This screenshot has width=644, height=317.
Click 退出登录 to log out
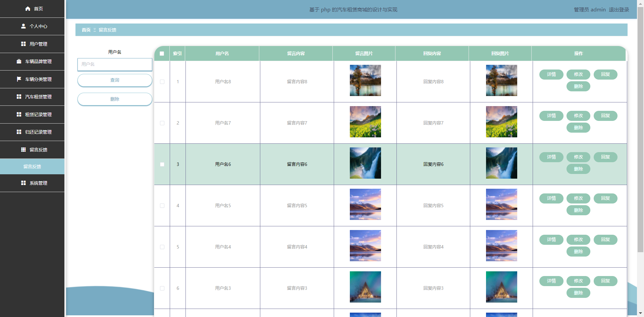(x=619, y=9)
